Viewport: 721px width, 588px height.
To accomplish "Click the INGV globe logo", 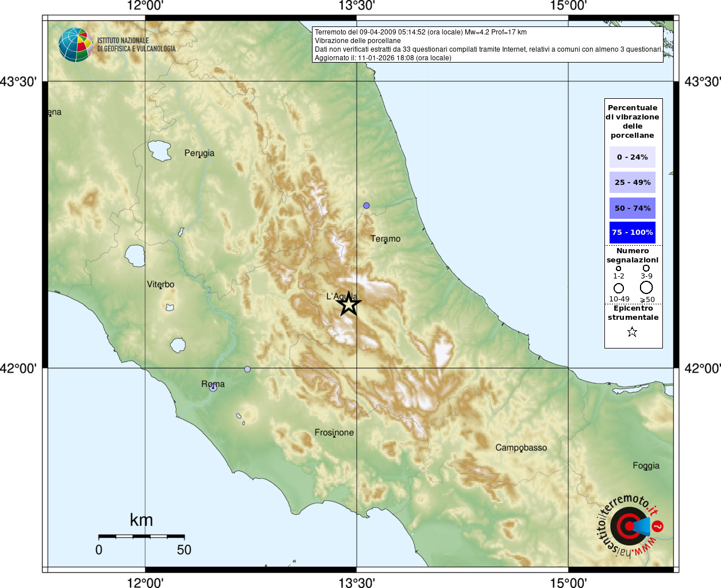I will coord(76,45).
